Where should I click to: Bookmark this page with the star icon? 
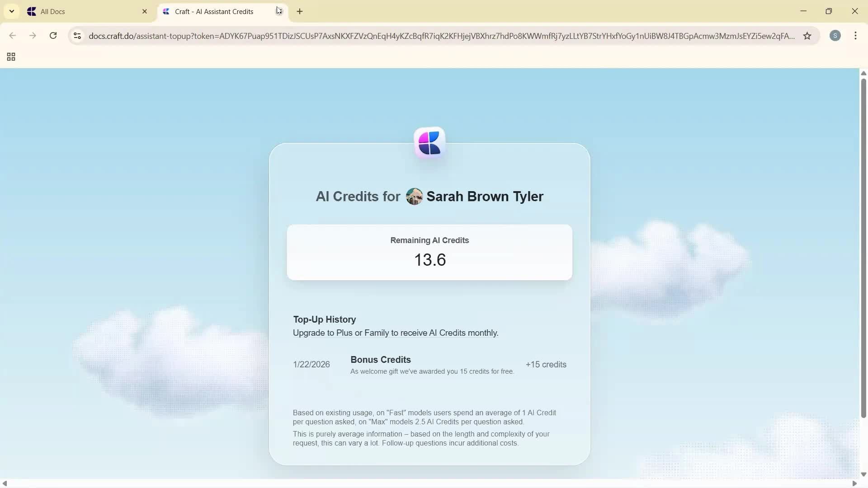808,36
